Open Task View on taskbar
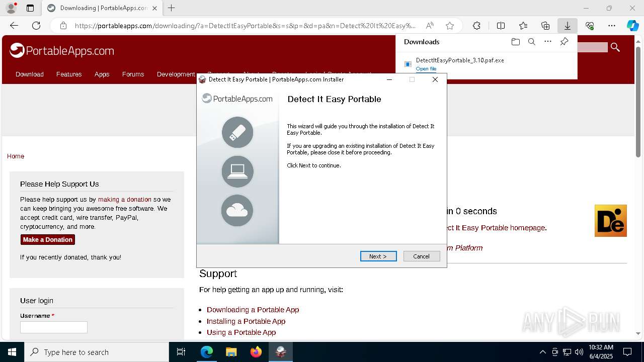This screenshot has width=644, height=362. [x=181, y=352]
